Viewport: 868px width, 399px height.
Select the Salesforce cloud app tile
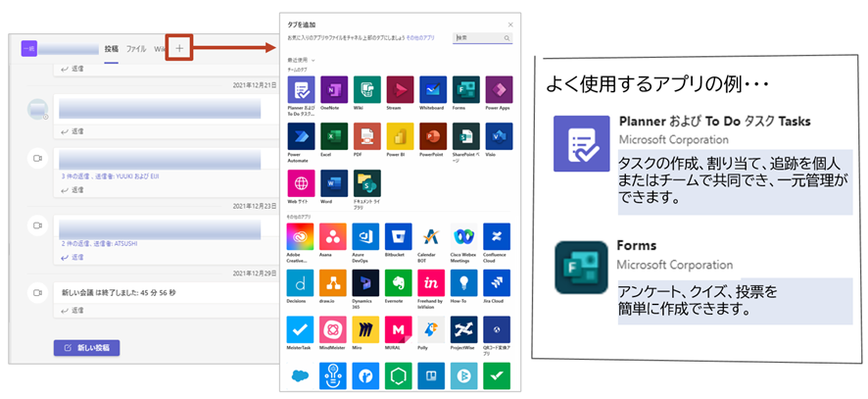pyautogui.click(x=300, y=376)
